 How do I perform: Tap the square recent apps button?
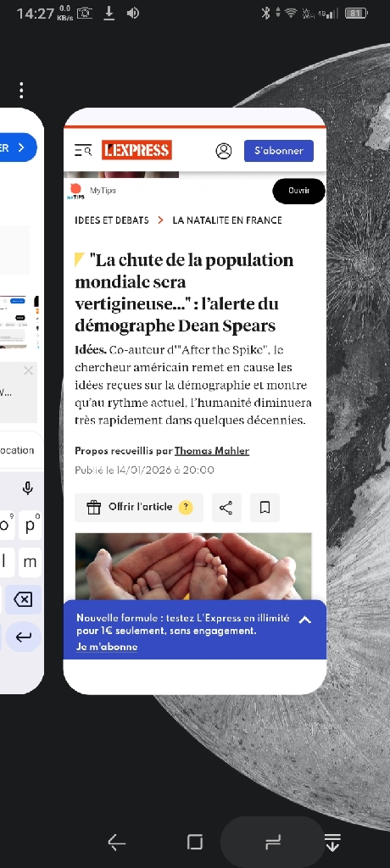coord(195,842)
